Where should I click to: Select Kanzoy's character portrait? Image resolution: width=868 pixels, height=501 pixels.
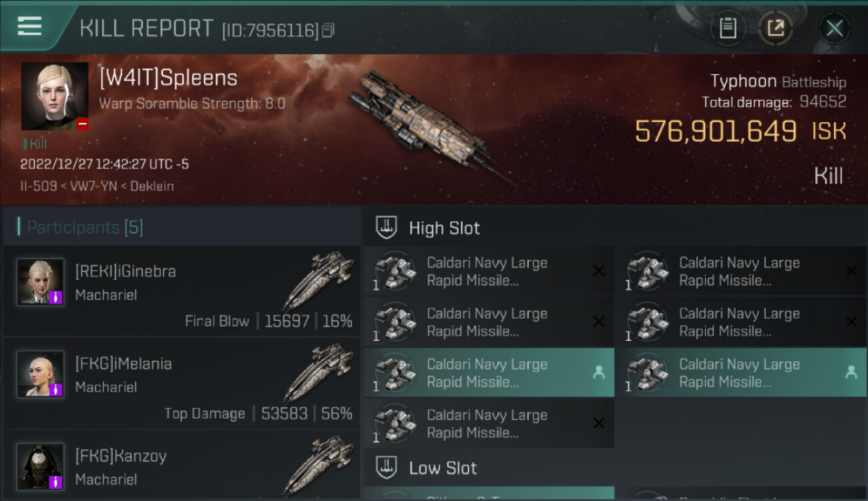[41, 466]
